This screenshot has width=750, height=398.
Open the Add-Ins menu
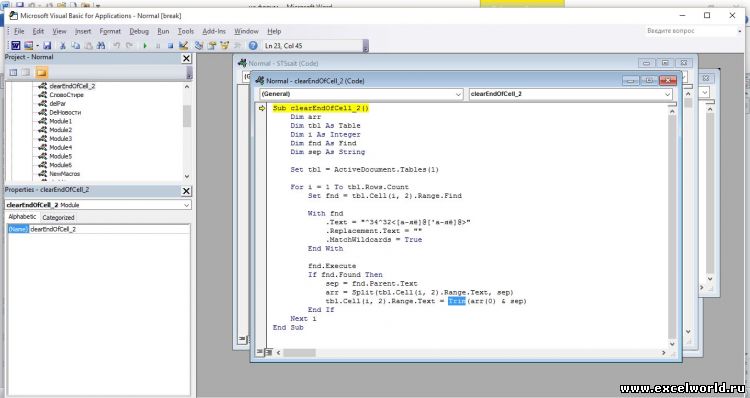214,31
